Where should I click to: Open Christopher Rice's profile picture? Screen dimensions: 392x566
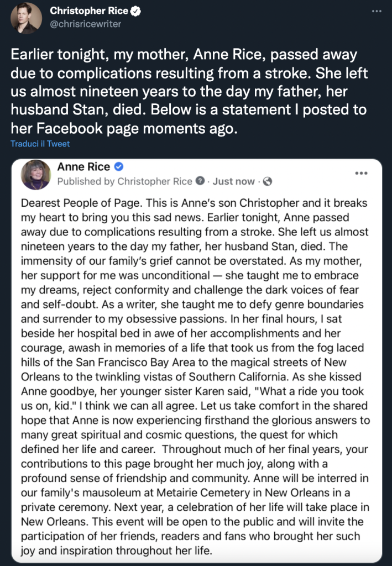(x=26, y=18)
